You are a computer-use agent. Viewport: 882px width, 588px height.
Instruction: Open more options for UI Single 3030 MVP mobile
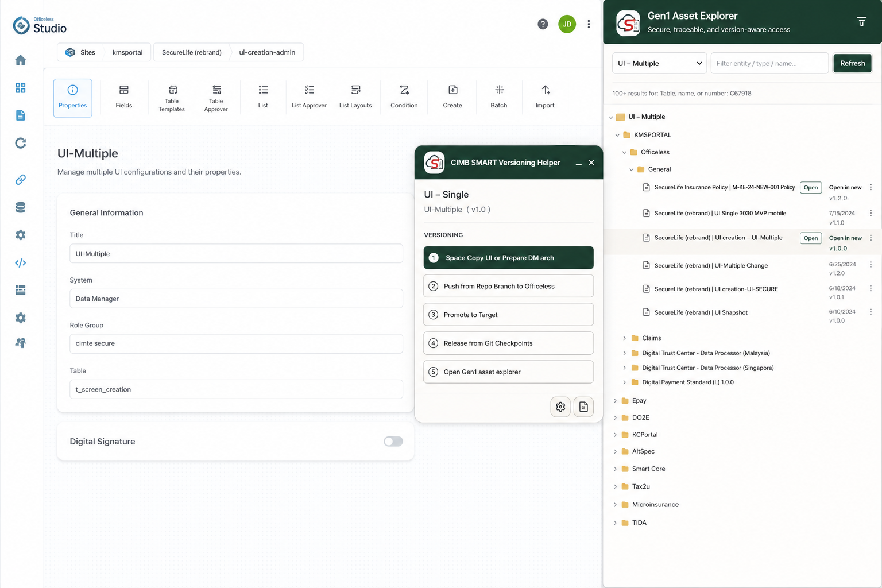click(x=871, y=213)
